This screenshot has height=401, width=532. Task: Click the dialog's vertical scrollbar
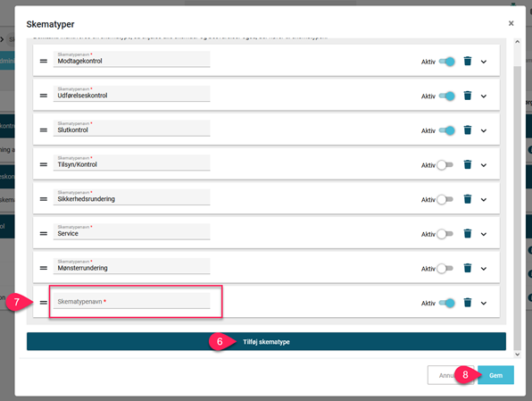click(x=517, y=208)
